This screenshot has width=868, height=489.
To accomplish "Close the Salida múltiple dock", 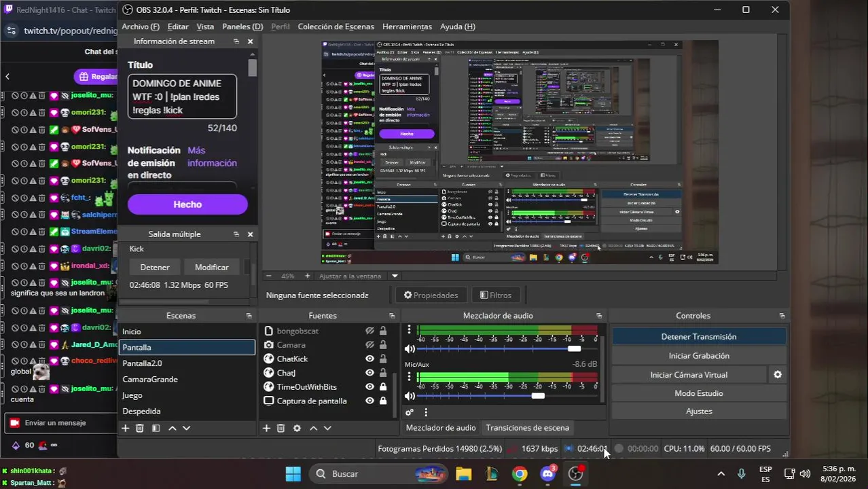I will pos(250,234).
